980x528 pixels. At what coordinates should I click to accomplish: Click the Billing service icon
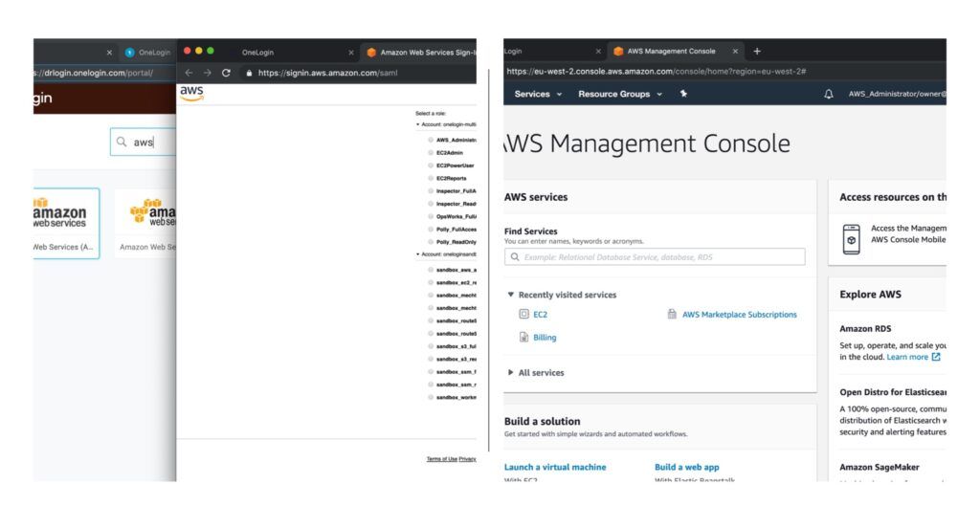pos(523,338)
